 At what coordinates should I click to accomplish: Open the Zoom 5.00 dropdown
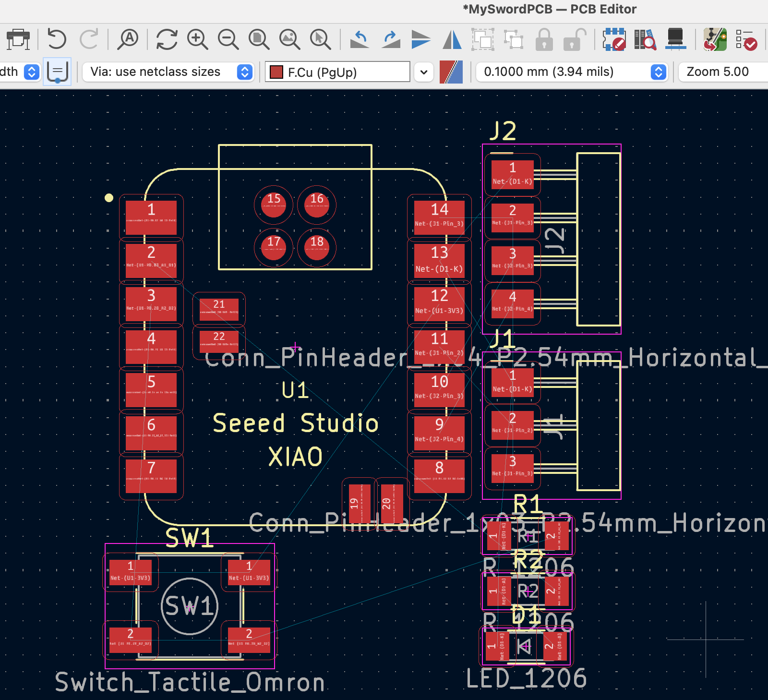pyautogui.click(x=723, y=72)
